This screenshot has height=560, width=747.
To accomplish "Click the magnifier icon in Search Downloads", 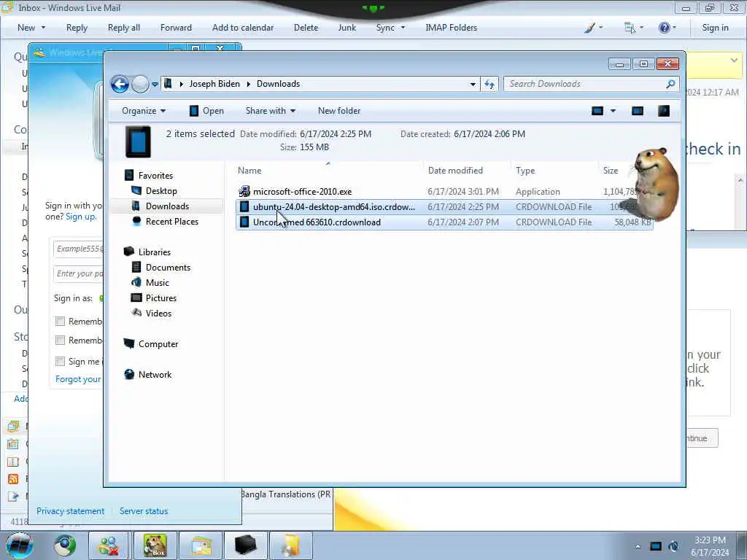I will coord(670,84).
